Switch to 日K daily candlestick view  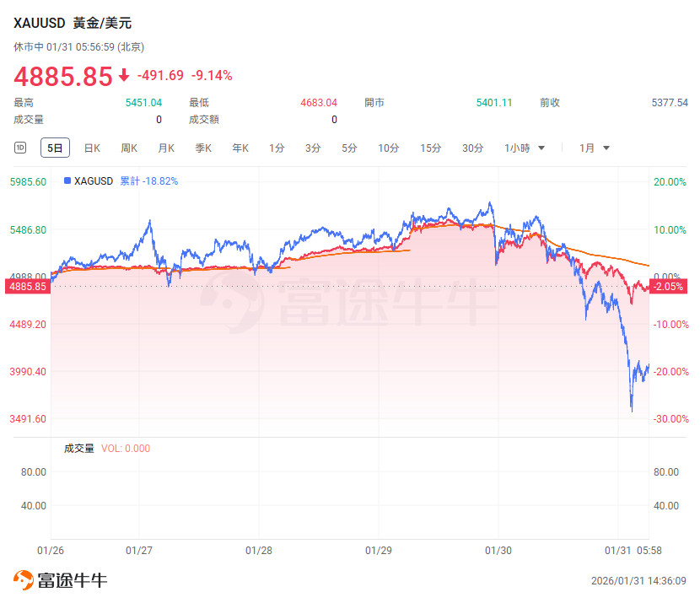[x=92, y=148]
